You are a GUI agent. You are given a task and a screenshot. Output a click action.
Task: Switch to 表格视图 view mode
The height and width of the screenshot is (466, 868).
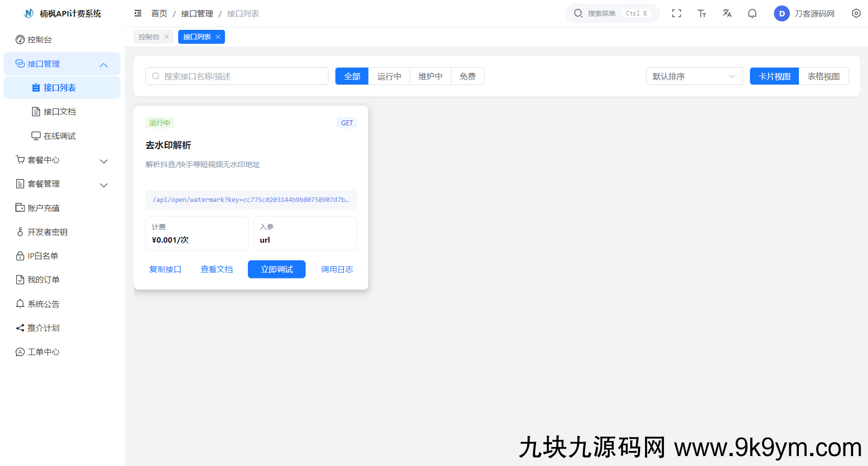tap(823, 76)
